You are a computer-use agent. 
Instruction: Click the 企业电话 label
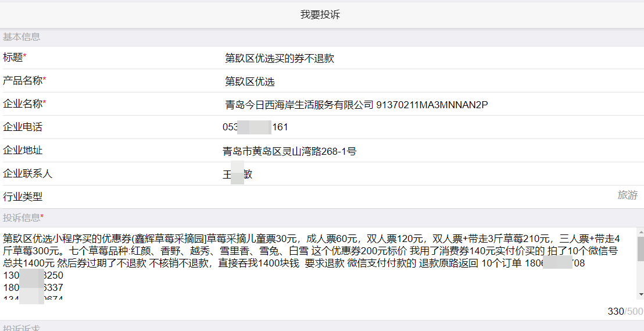[23, 127]
